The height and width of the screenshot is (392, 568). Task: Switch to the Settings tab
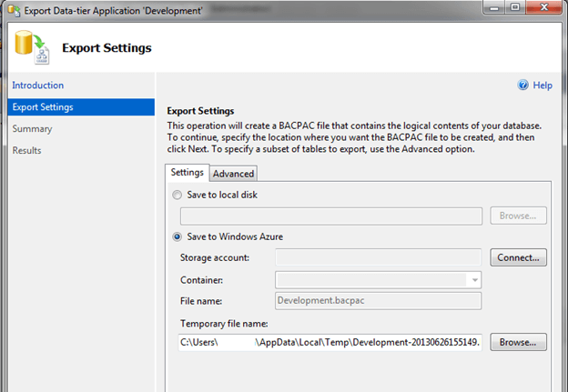point(187,172)
